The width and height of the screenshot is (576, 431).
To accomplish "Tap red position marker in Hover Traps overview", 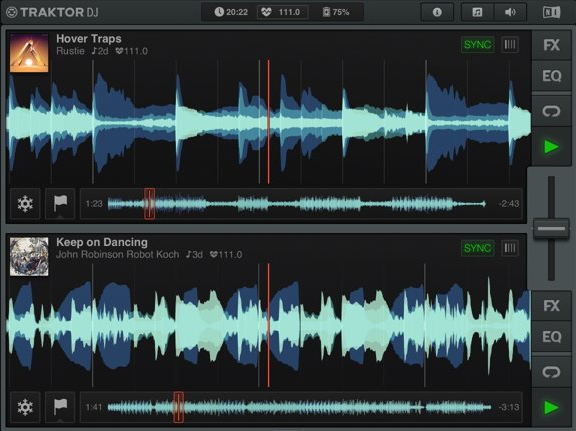I will [x=149, y=204].
